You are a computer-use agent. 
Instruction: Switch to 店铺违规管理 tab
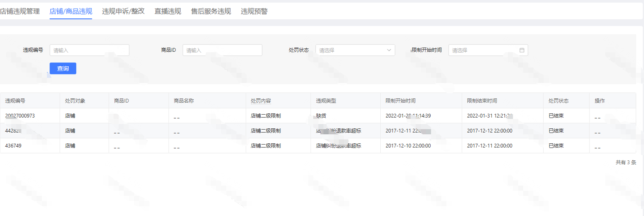(x=20, y=11)
